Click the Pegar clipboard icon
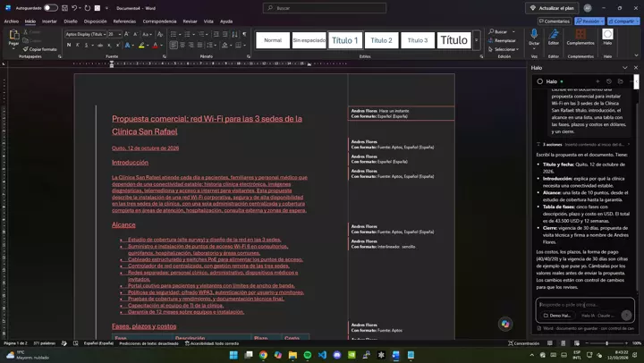Image resolution: width=644 pixels, height=363 pixels. pyautogui.click(x=13, y=35)
